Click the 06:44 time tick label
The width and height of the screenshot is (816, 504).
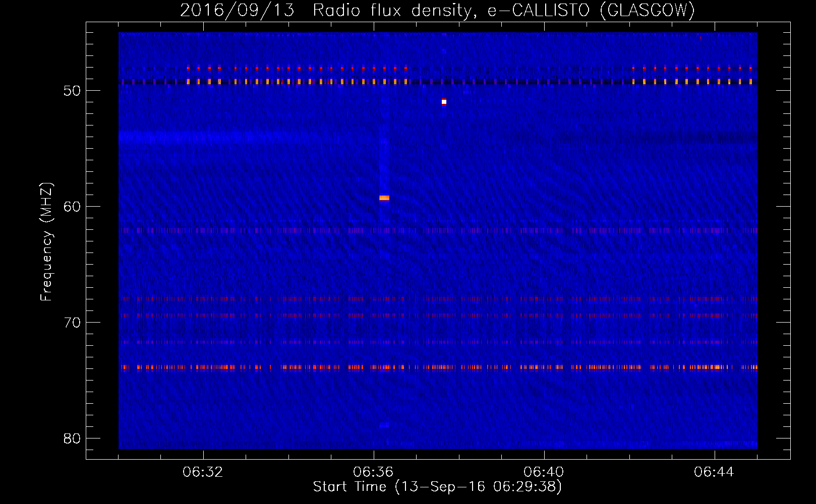point(714,472)
